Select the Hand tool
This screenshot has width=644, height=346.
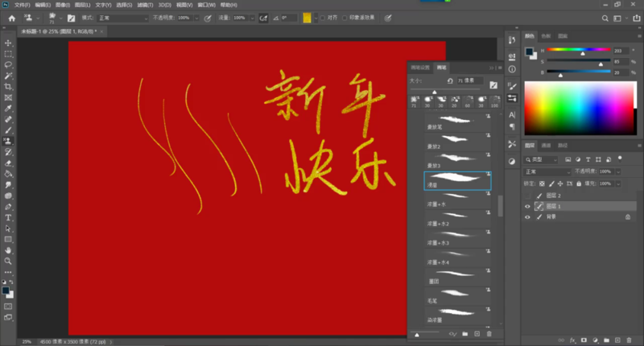8,250
